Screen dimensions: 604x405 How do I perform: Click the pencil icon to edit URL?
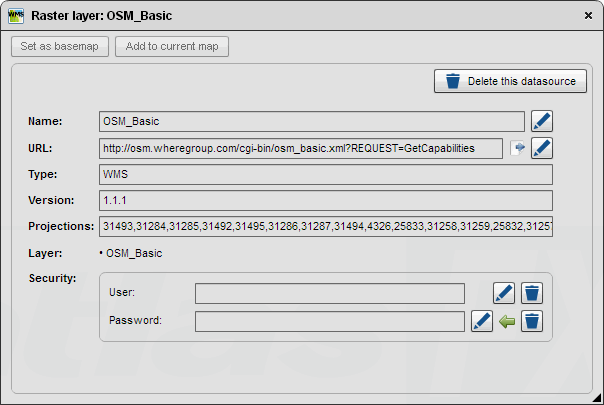[x=542, y=148]
